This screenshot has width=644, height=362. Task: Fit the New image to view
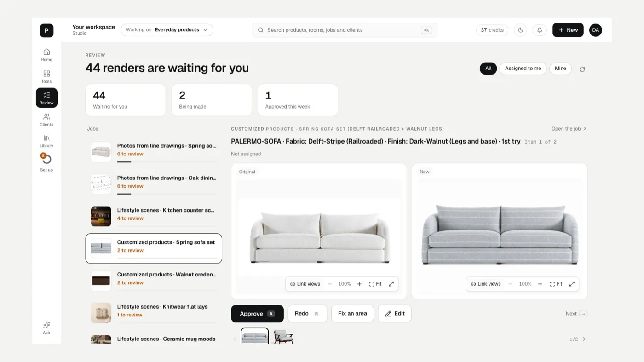pyautogui.click(x=556, y=284)
